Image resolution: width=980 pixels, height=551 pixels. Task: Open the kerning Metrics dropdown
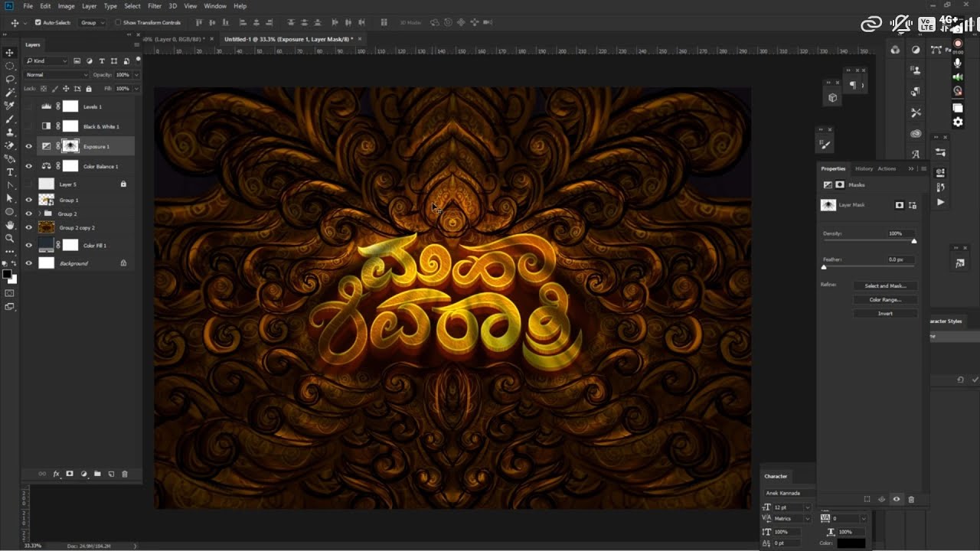tap(808, 519)
